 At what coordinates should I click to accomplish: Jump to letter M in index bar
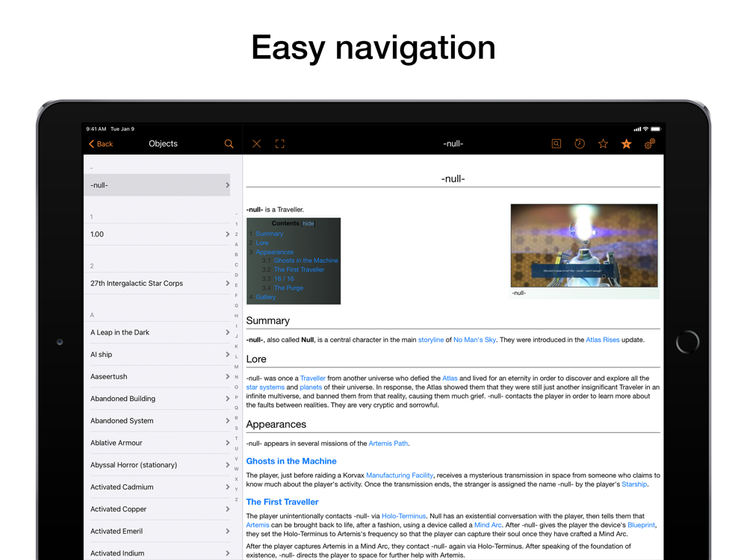pos(236,367)
